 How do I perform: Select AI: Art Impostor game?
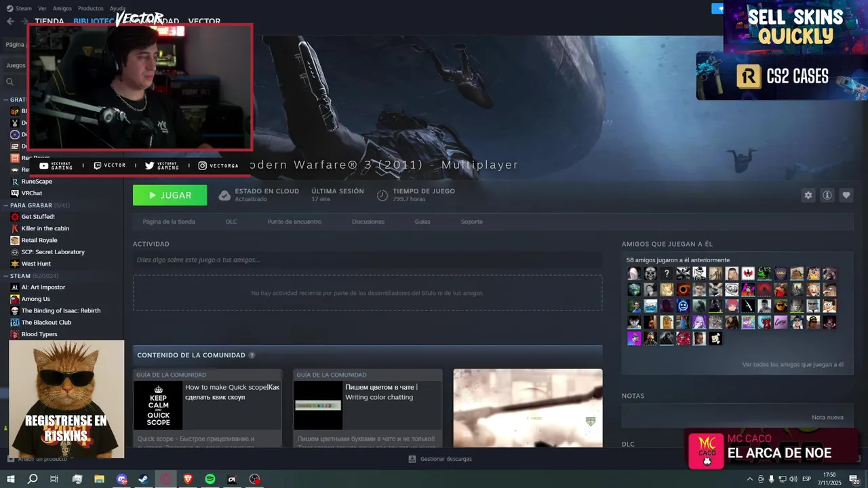(x=43, y=287)
